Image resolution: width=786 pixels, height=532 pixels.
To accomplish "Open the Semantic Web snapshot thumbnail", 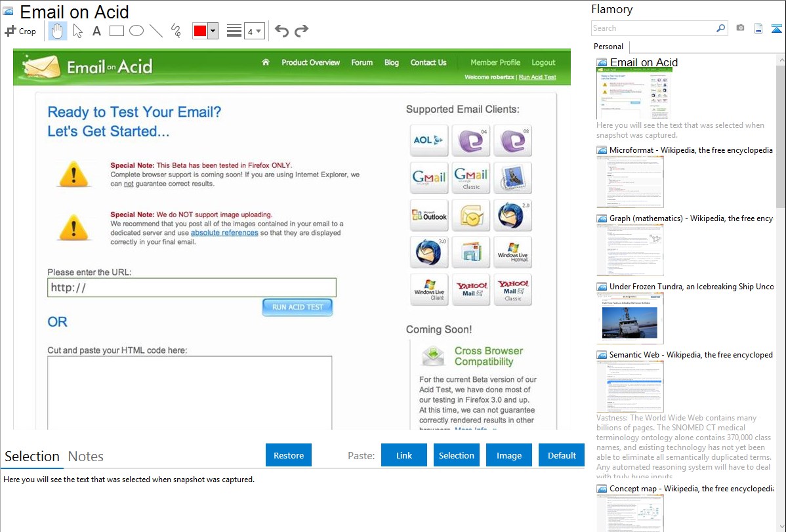I will (x=630, y=386).
